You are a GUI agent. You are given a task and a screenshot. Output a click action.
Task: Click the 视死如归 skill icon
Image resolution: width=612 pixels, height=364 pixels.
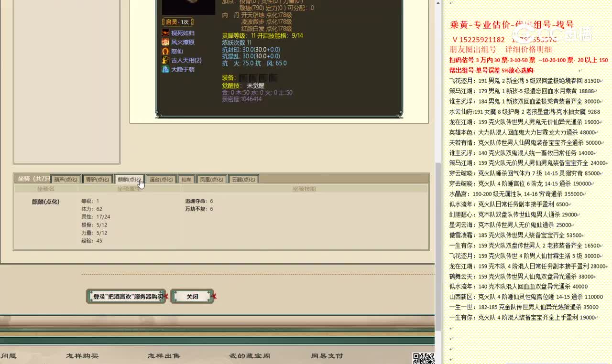[x=165, y=33]
